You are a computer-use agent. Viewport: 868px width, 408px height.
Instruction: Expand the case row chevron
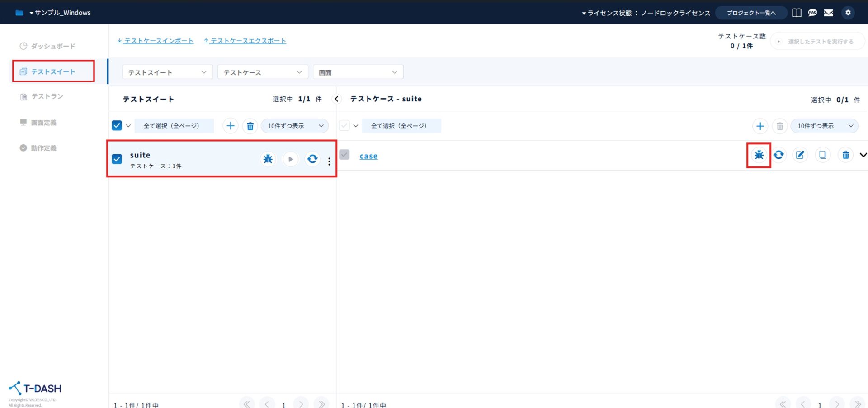863,155
